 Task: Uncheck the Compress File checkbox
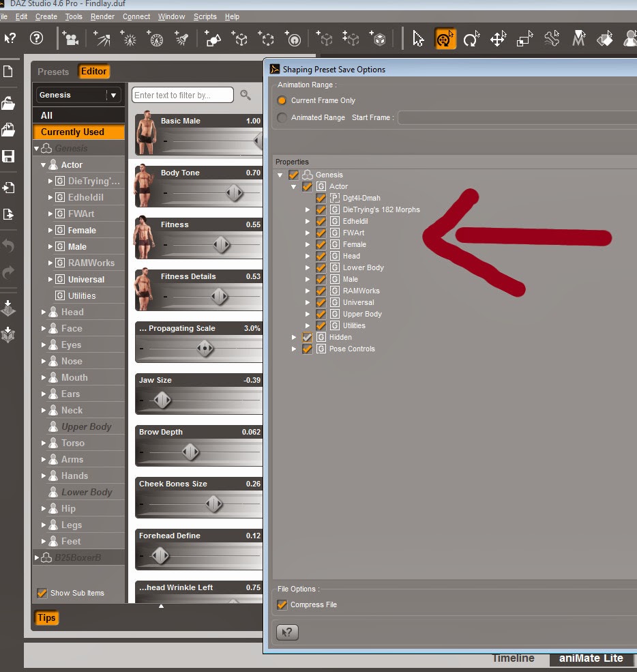point(282,604)
